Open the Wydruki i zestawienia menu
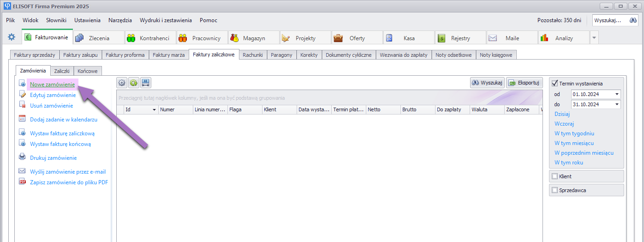 (x=166, y=20)
